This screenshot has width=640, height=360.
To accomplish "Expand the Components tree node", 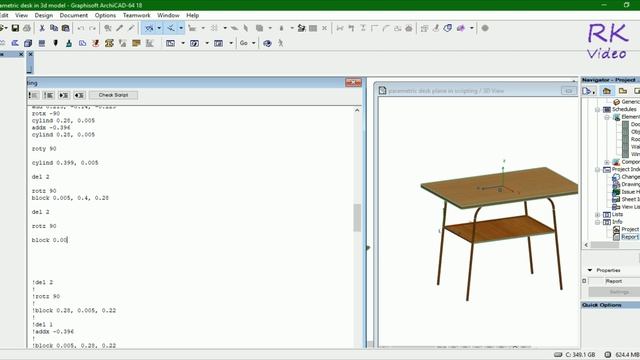I will point(607,162).
